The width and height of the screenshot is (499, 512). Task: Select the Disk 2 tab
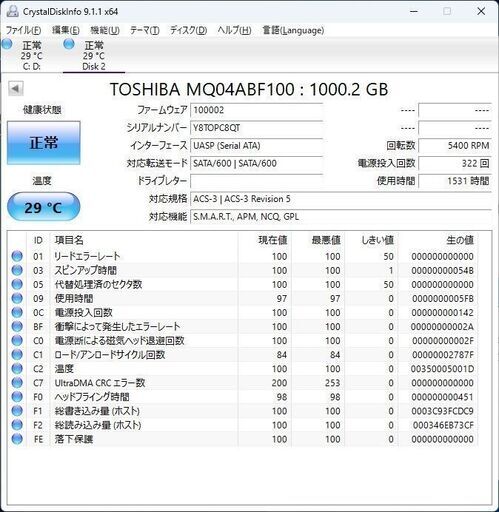click(x=94, y=55)
